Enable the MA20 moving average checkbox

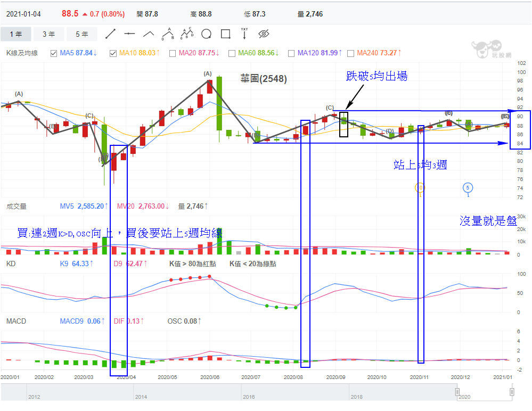coord(173,53)
